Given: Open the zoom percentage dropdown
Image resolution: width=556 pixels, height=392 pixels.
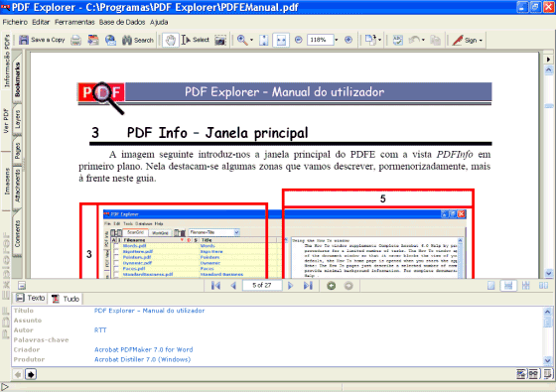Looking at the screenshot, I should [x=337, y=40].
